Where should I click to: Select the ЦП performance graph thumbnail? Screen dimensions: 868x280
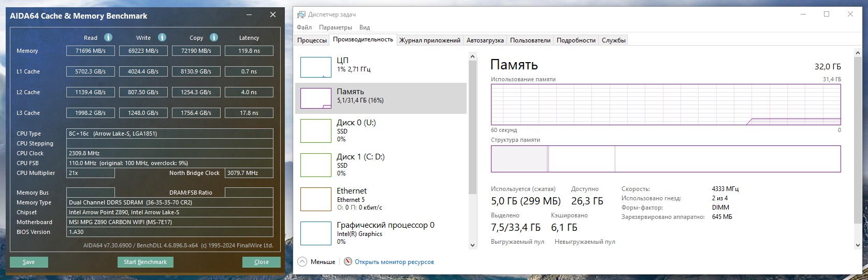coord(316,67)
